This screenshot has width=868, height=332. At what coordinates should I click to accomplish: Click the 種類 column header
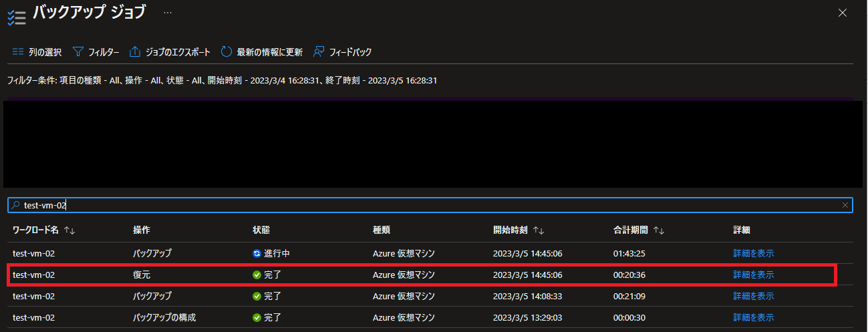click(x=382, y=230)
